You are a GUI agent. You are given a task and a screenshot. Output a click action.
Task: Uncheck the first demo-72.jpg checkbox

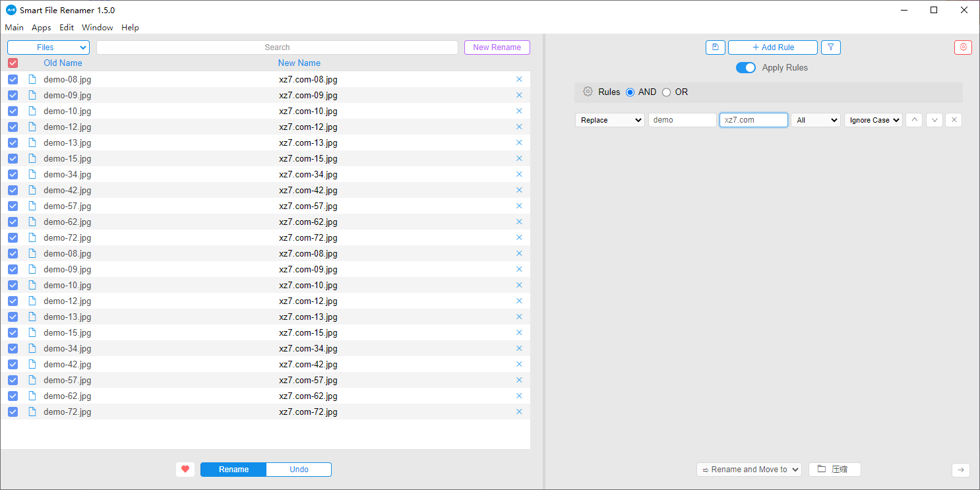pyautogui.click(x=13, y=237)
